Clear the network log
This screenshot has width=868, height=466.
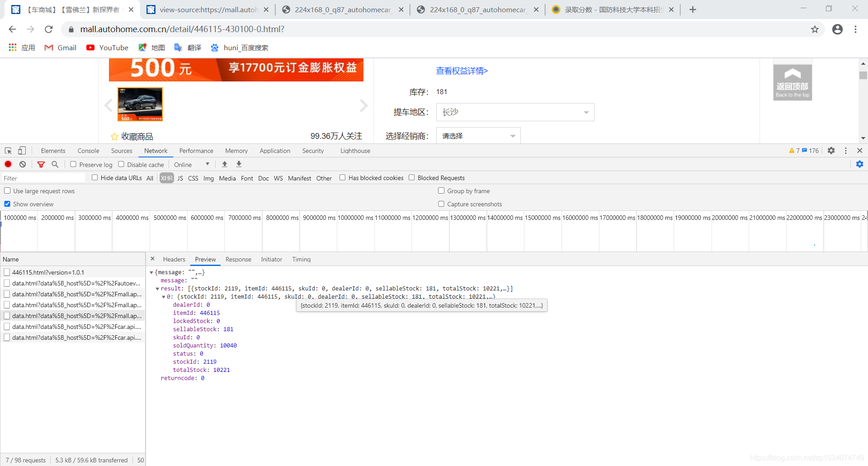pyautogui.click(x=23, y=164)
